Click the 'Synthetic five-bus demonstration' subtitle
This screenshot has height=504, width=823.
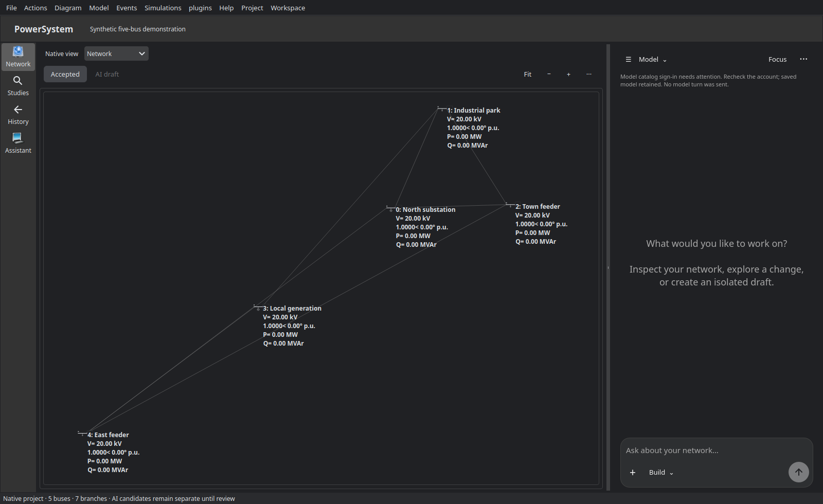pyautogui.click(x=138, y=29)
